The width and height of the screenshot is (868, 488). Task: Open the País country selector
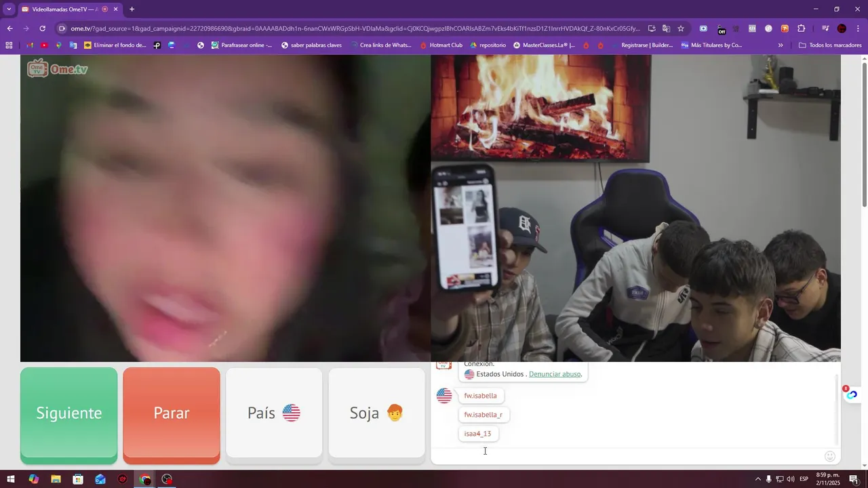click(274, 413)
